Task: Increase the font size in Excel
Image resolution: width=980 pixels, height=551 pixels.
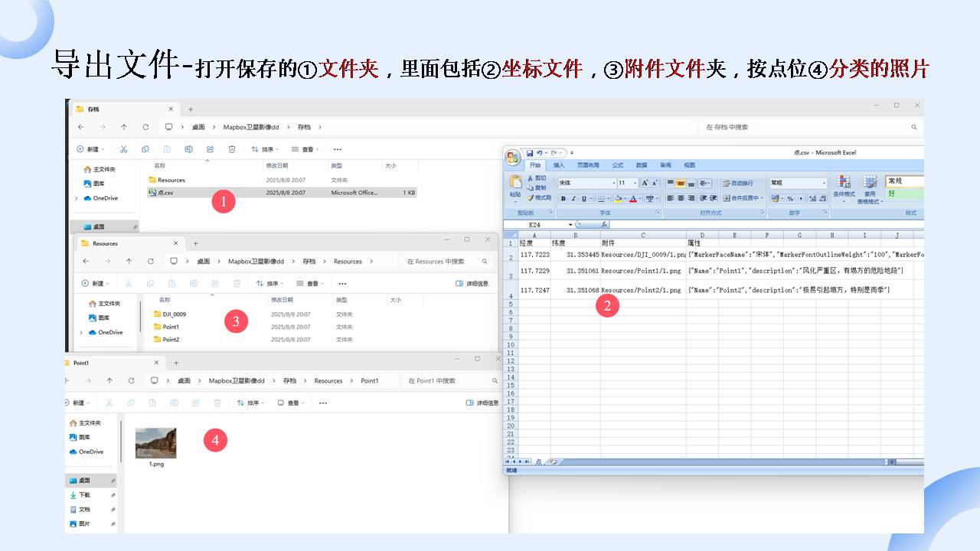Action: click(645, 183)
